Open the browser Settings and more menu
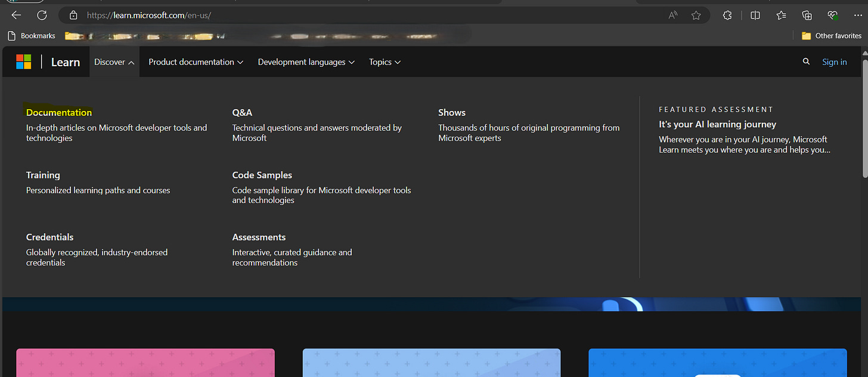Image resolution: width=868 pixels, height=377 pixels. [x=858, y=16]
